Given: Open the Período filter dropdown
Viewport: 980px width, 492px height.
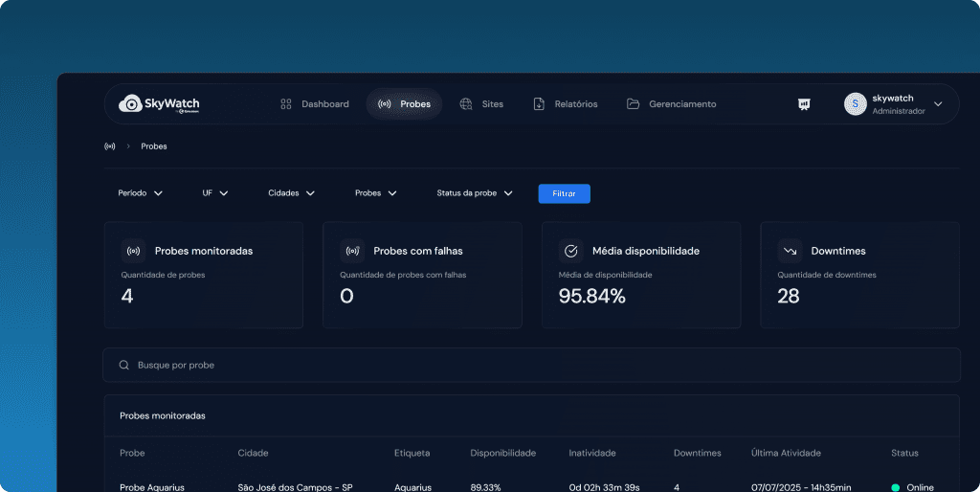Looking at the screenshot, I should [x=140, y=193].
